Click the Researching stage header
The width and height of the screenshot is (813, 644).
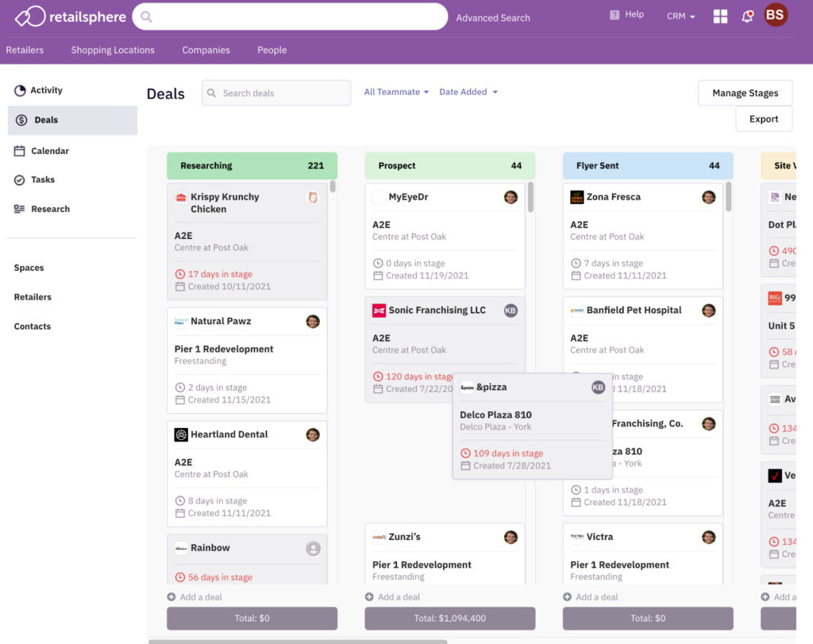pos(252,165)
